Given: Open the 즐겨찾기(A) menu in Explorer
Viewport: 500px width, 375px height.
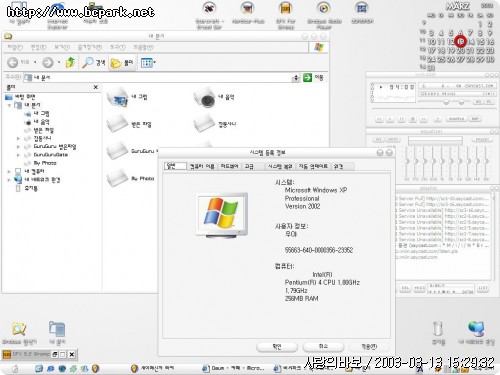Looking at the screenshot, I should pos(90,48).
